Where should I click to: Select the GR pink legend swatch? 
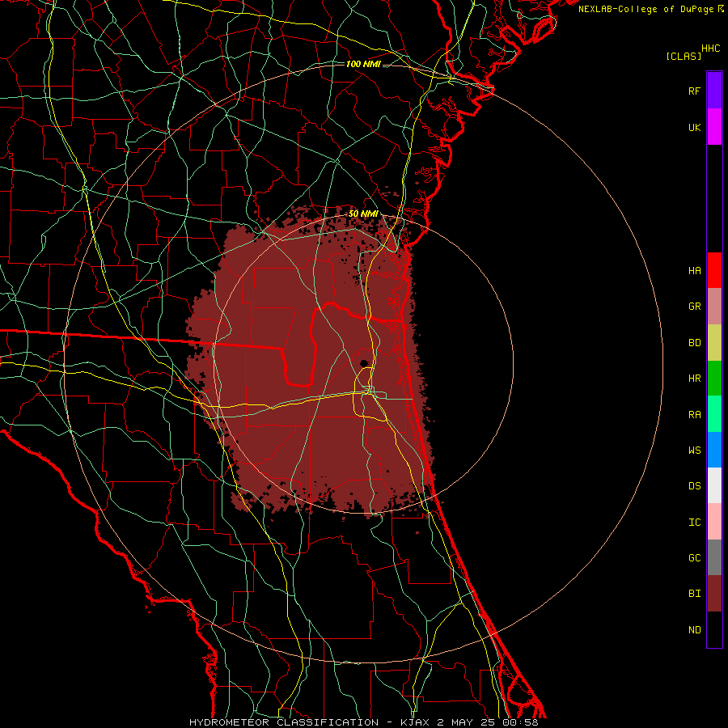(714, 307)
